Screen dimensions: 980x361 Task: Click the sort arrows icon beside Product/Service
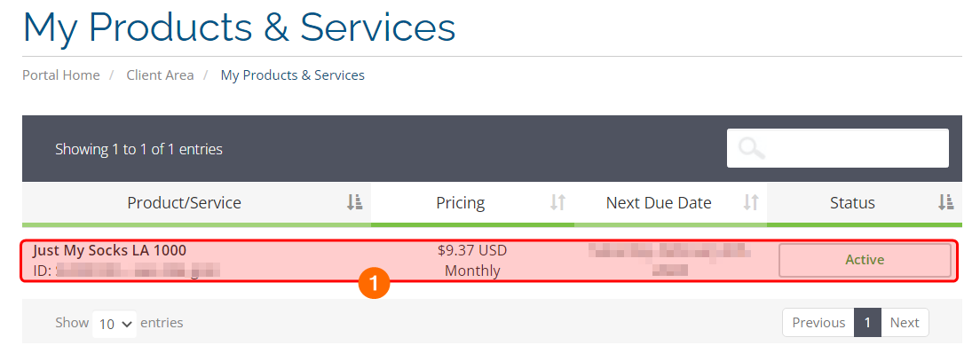point(354,203)
